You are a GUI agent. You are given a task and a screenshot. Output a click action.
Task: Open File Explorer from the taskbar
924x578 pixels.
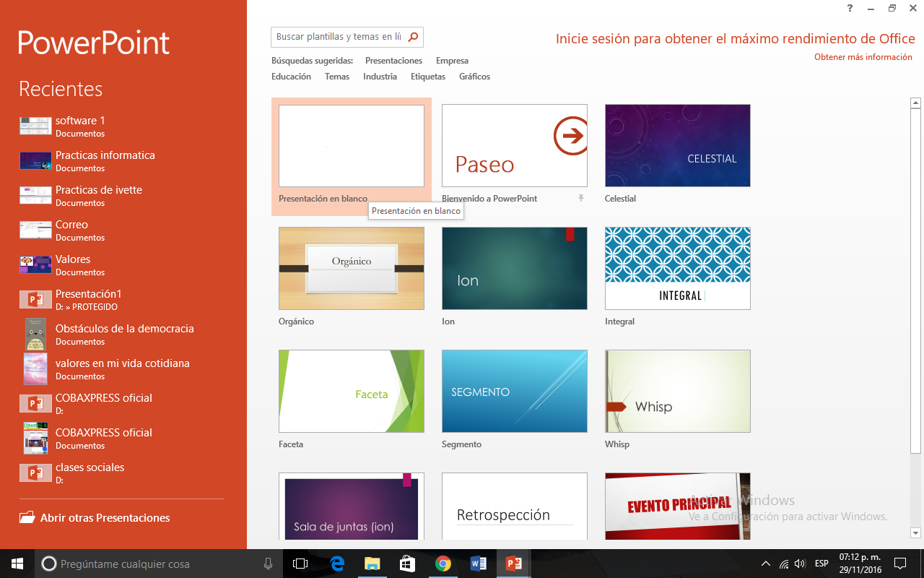[x=372, y=563]
